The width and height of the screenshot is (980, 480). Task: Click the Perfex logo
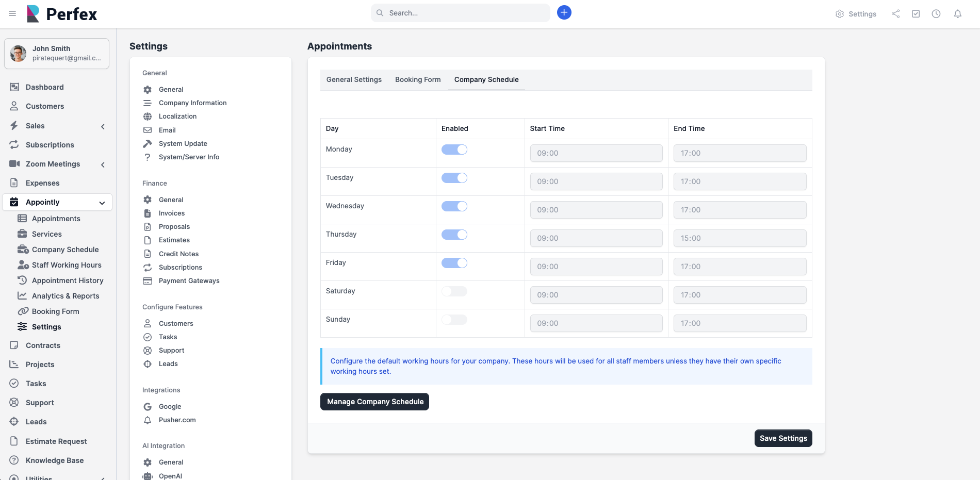(x=62, y=14)
